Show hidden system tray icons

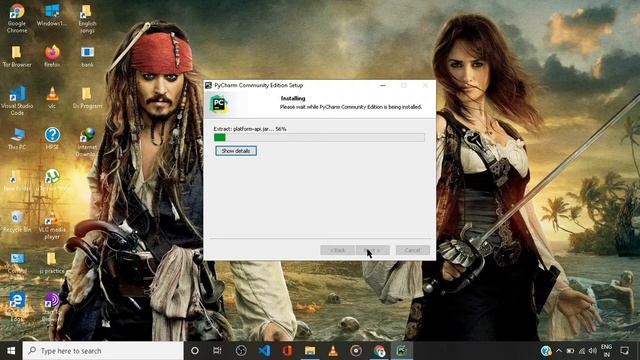point(559,351)
